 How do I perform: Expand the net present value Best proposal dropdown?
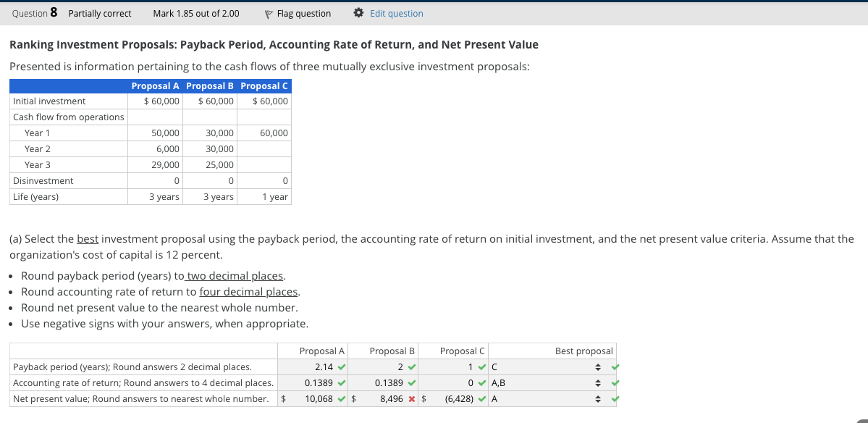[x=552, y=398]
